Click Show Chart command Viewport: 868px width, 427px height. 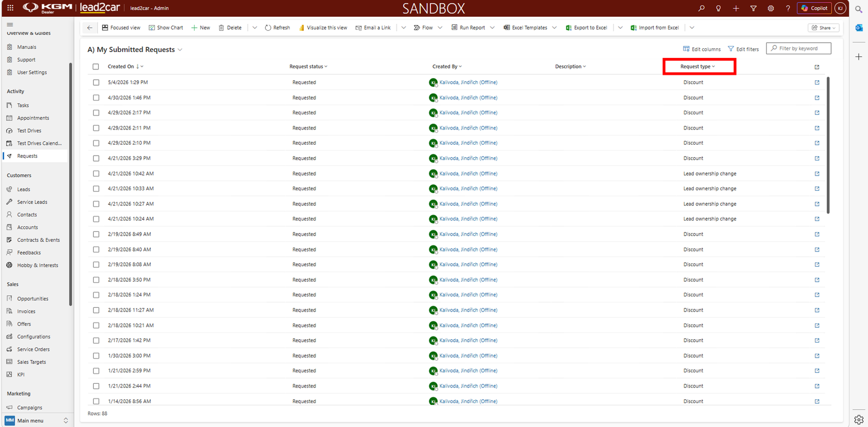pos(166,28)
